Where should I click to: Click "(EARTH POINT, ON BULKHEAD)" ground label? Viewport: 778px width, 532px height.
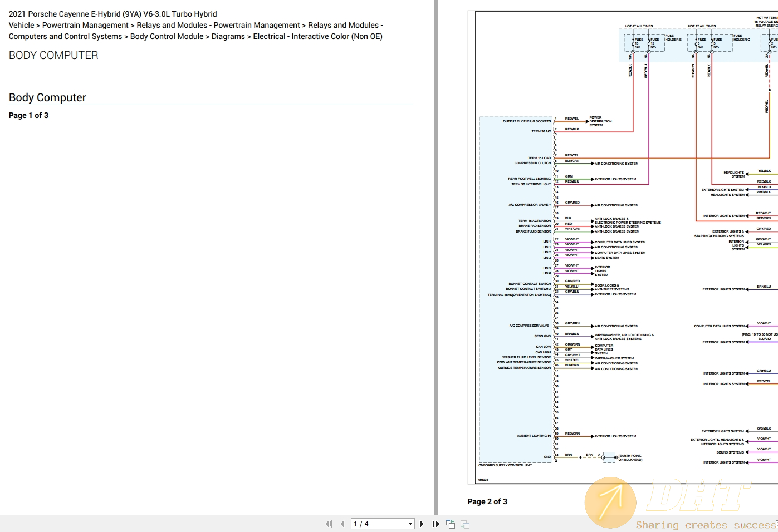pyautogui.click(x=630, y=458)
